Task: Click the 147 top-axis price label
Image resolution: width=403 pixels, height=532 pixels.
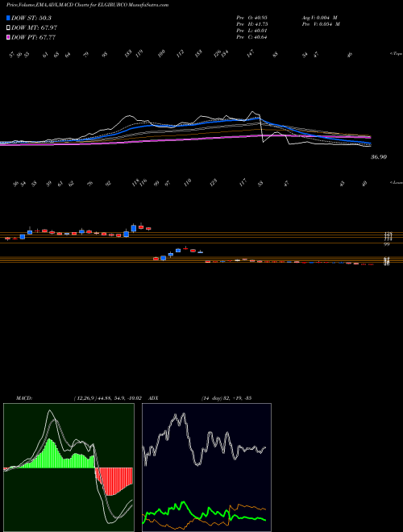Action: [x=251, y=54]
